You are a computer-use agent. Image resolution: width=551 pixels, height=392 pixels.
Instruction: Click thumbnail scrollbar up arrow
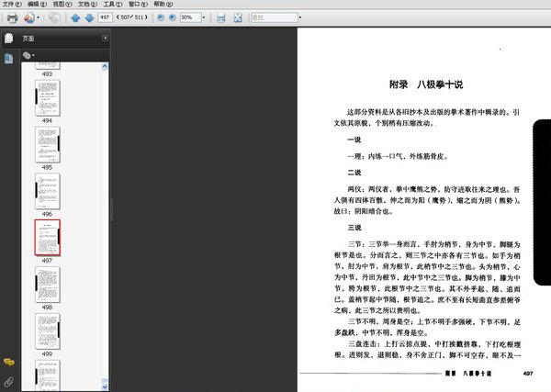105,66
